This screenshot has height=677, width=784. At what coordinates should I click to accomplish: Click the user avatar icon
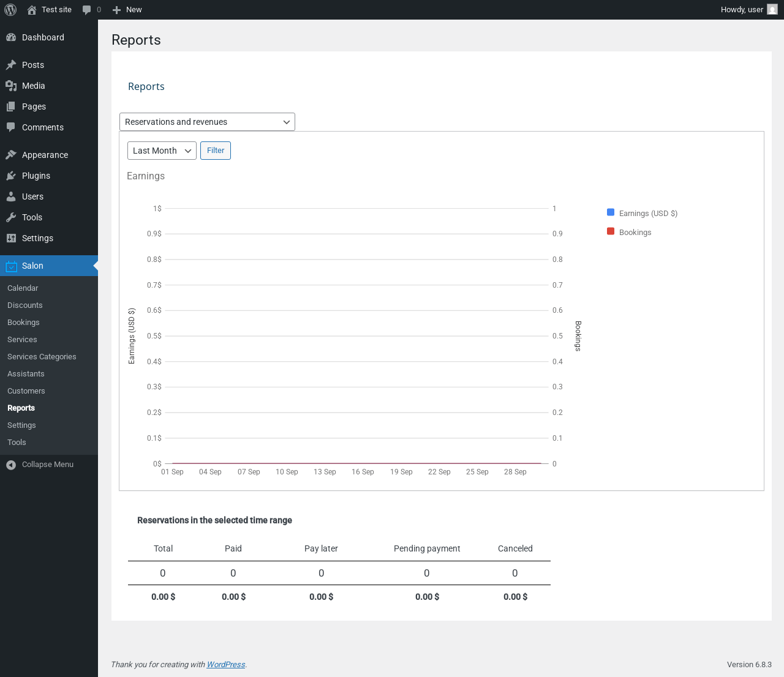point(772,10)
